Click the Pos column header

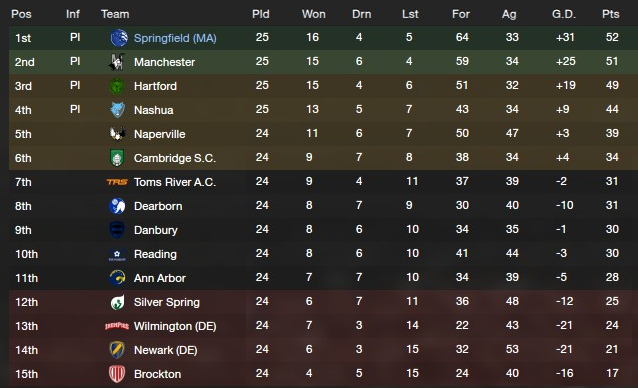(x=21, y=14)
